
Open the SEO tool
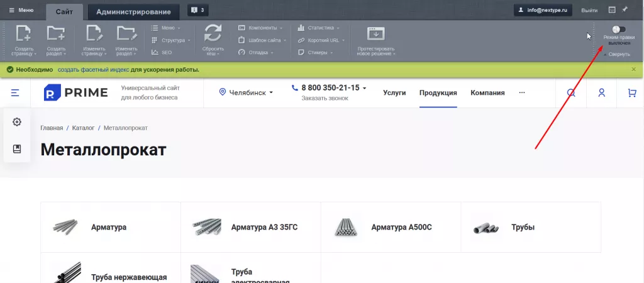click(x=162, y=53)
